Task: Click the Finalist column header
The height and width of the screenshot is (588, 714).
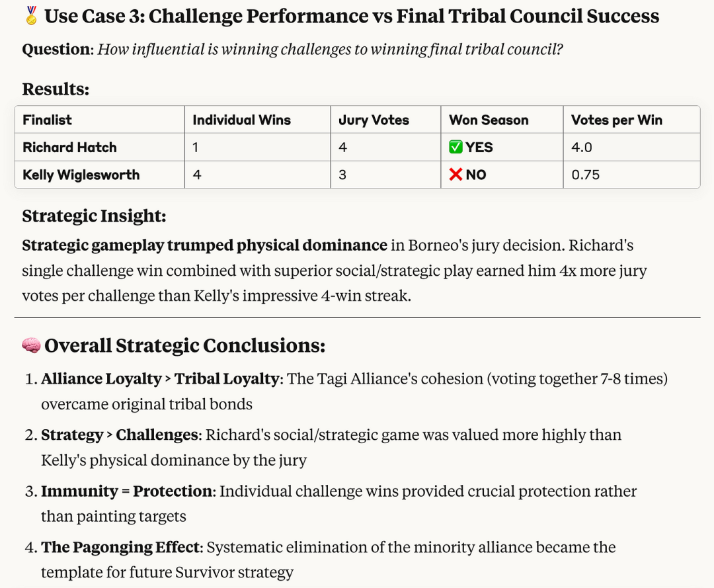Action: (48, 120)
